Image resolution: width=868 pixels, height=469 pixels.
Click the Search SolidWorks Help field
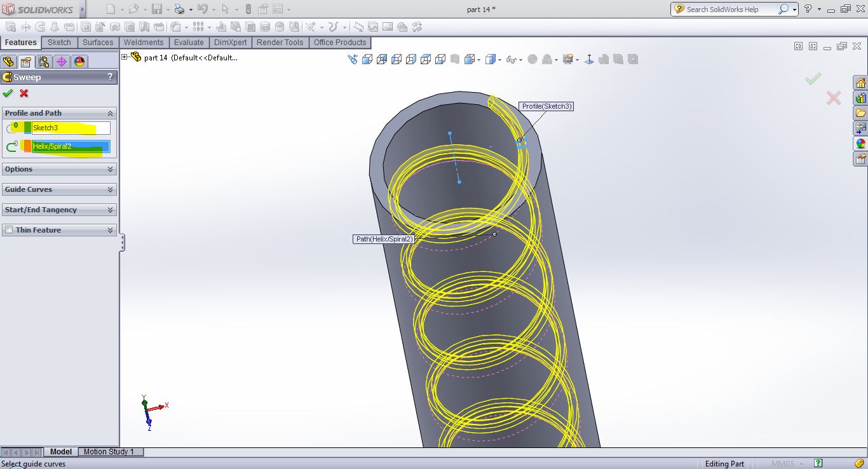[x=731, y=9]
